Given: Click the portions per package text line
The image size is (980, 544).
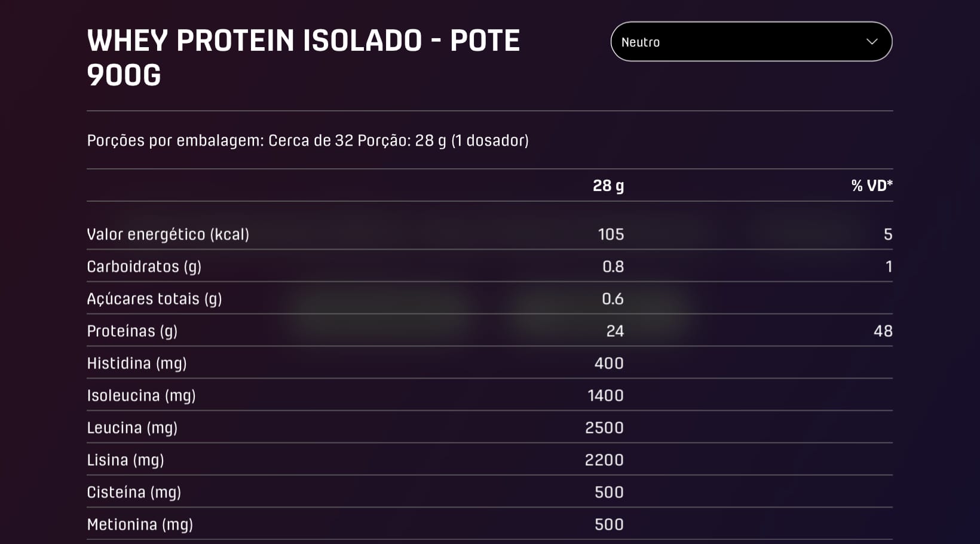Looking at the screenshot, I should tap(308, 140).
